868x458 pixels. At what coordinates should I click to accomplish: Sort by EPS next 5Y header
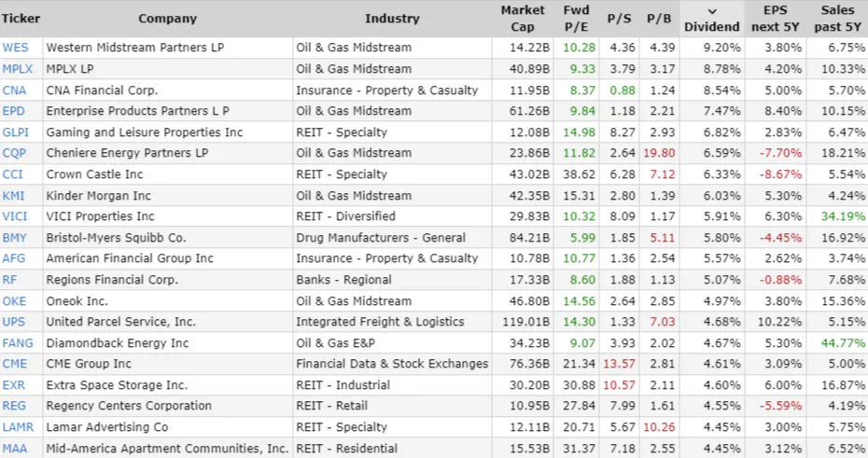pos(775,19)
